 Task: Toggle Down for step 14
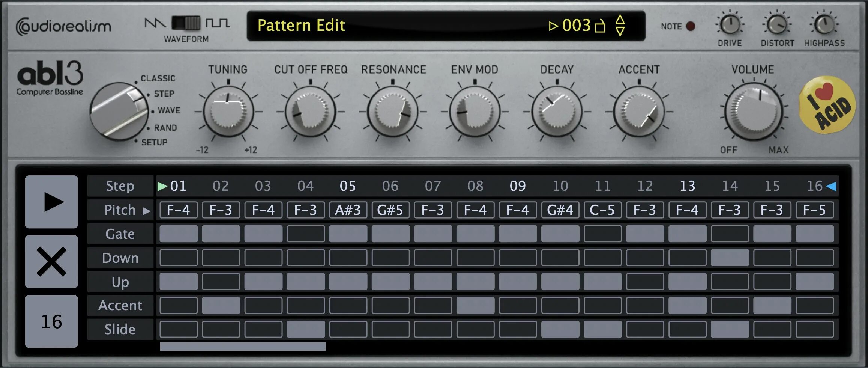click(x=730, y=258)
